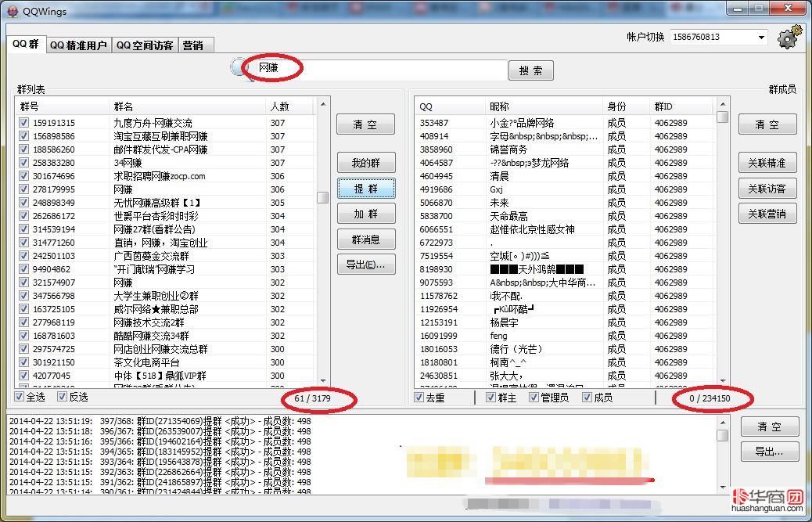Click the 群消息 button
812x522 pixels.
365,239
